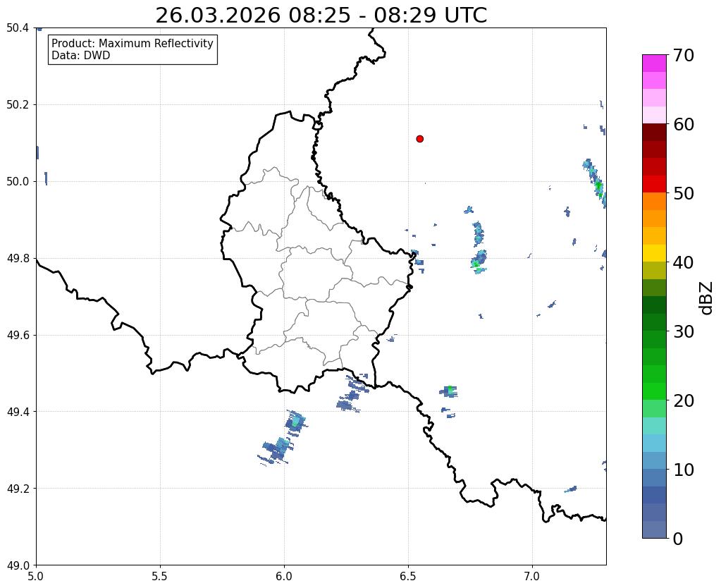Click latitude axis label 50.4
Screen dimensions: 721x588
click(18, 28)
